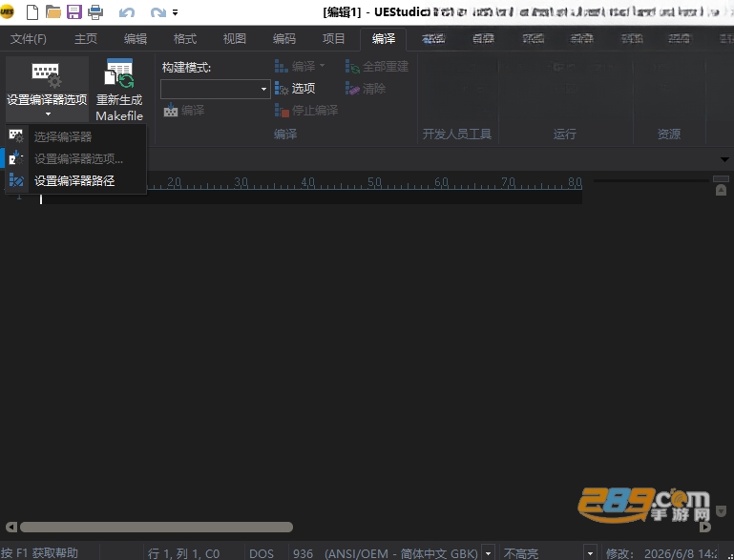Click in the editor text line 1
Image resolution: width=734 pixels, height=560 pixels.
pyautogui.click(x=311, y=197)
